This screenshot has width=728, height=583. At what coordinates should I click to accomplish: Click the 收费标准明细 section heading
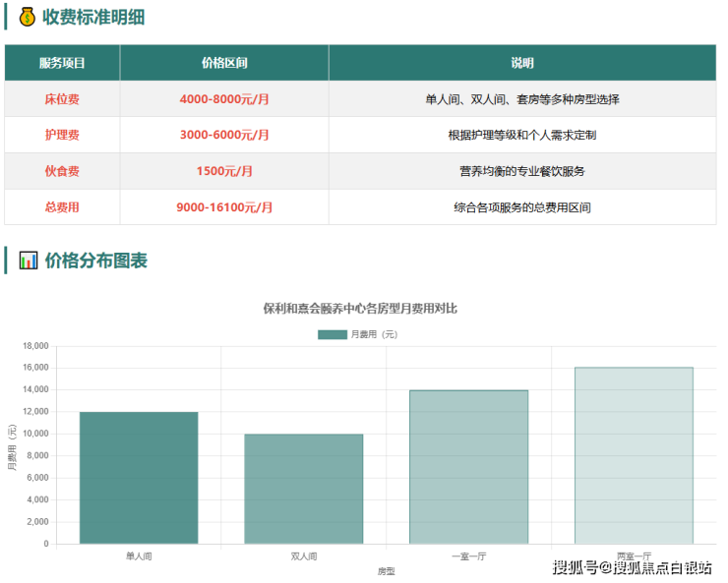pos(94,17)
